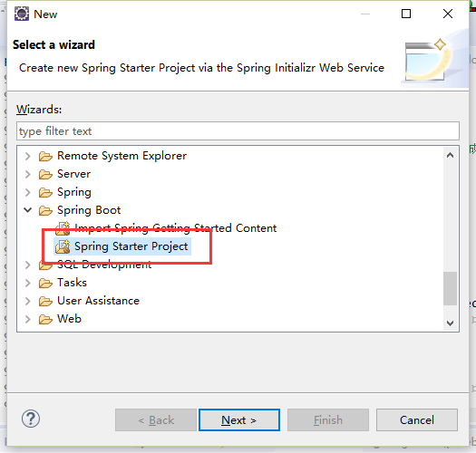Select the Tasks category label
476x453 pixels.
coord(72,283)
